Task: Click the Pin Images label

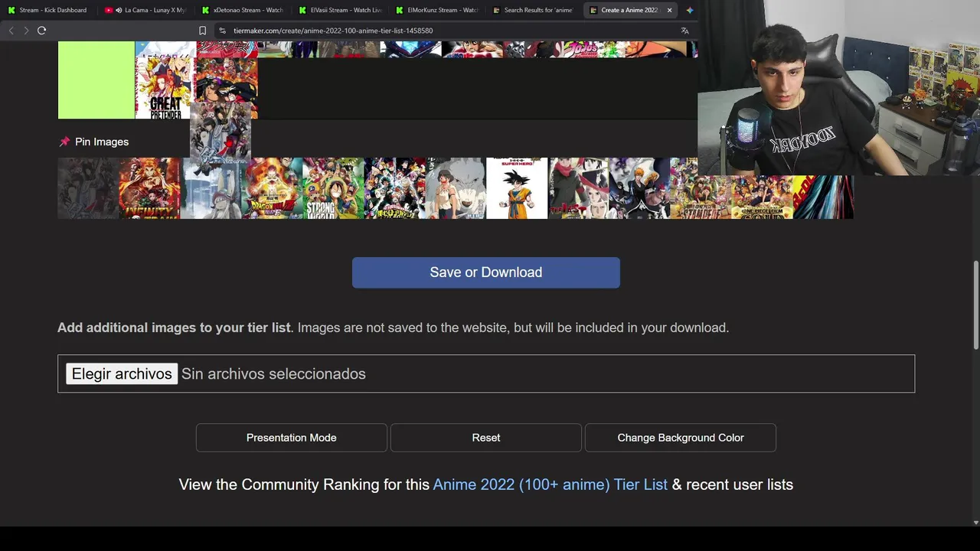Action: pyautogui.click(x=102, y=142)
